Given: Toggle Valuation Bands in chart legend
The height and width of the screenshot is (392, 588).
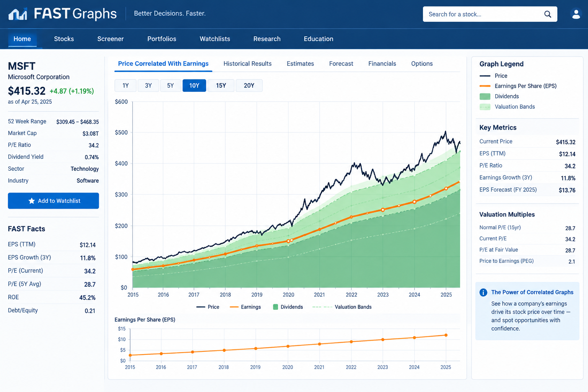Looking at the screenshot, I should coord(342,307).
